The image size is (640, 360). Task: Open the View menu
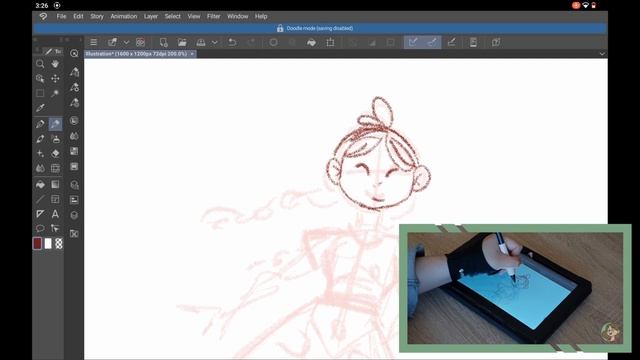[x=194, y=16]
